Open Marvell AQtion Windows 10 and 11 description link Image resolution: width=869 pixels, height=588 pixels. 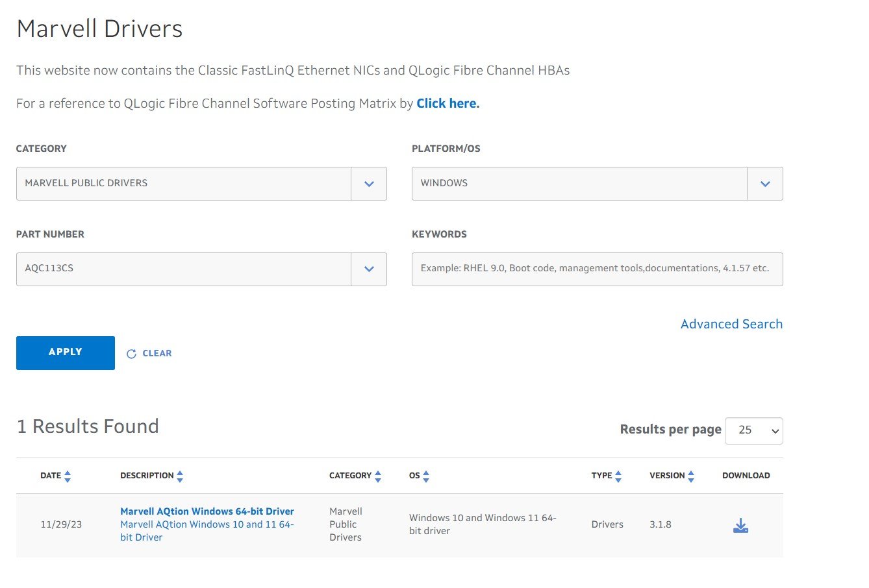pos(207,531)
